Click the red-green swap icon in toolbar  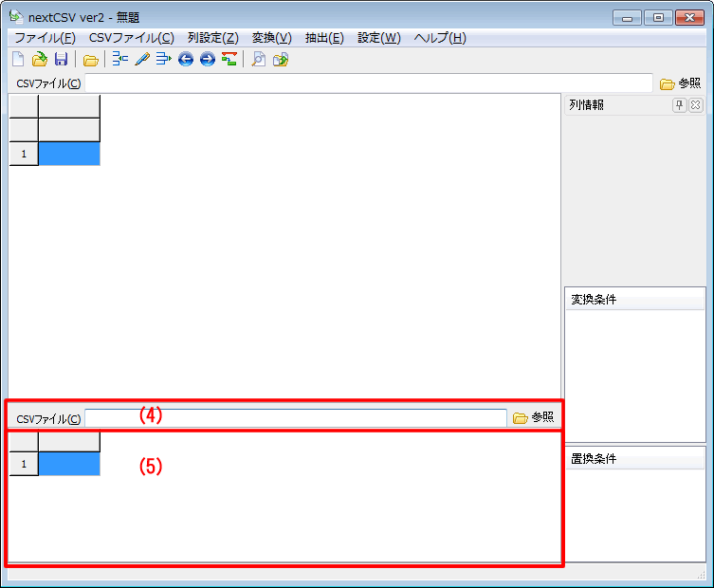click(229, 60)
